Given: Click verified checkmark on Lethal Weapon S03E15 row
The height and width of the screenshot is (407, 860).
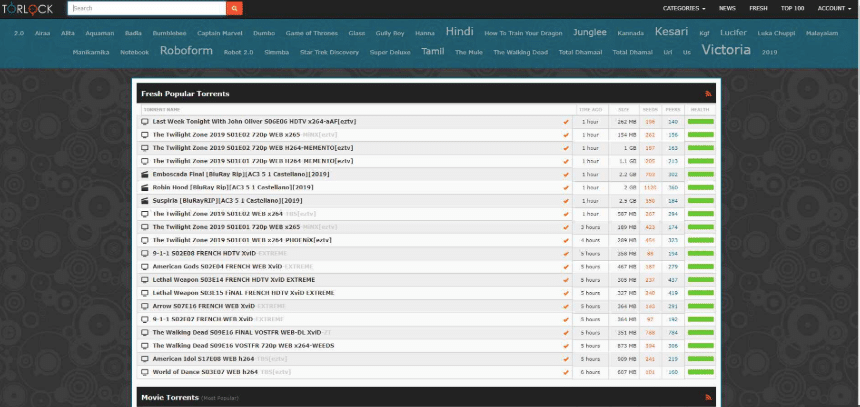Looking at the screenshot, I should click(566, 293).
